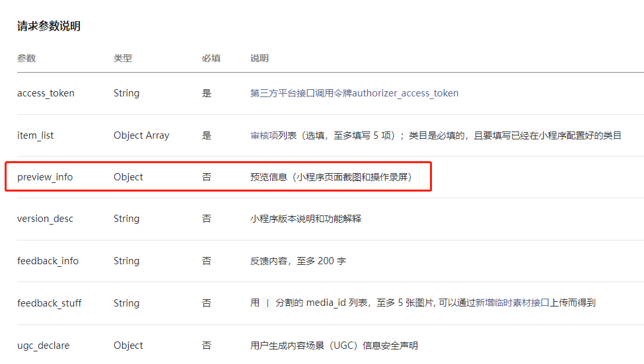Click the 否 cell in feedback_info row
Image resolution: width=644 pixels, height=364 pixels.
point(207,261)
